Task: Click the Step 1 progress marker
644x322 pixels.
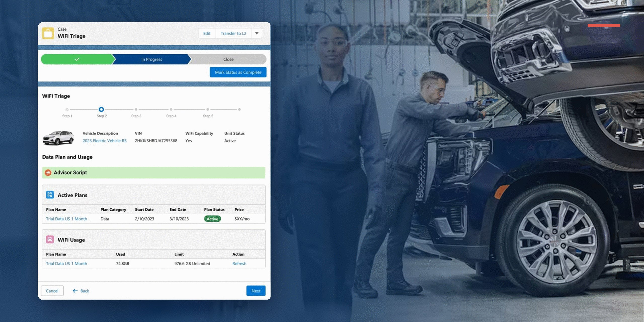Action: (x=67, y=109)
